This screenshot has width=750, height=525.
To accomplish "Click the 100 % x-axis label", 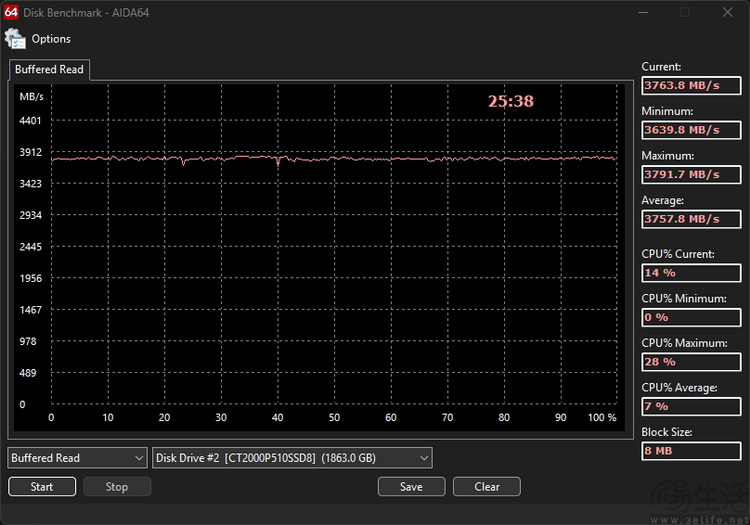I will 602,417.
